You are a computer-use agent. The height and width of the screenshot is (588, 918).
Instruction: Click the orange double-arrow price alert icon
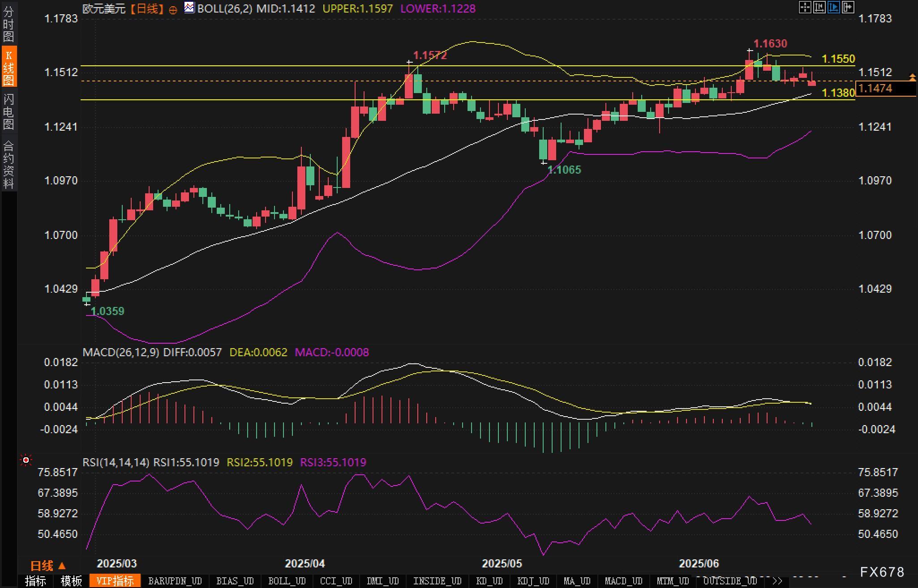[912, 77]
